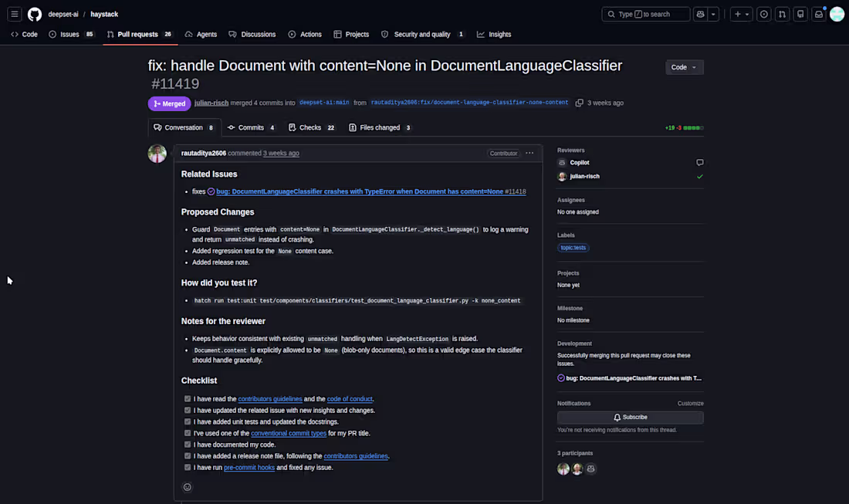Click the Contributor badge
The width and height of the screenshot is (849, 504).
[x=503, y=153]
